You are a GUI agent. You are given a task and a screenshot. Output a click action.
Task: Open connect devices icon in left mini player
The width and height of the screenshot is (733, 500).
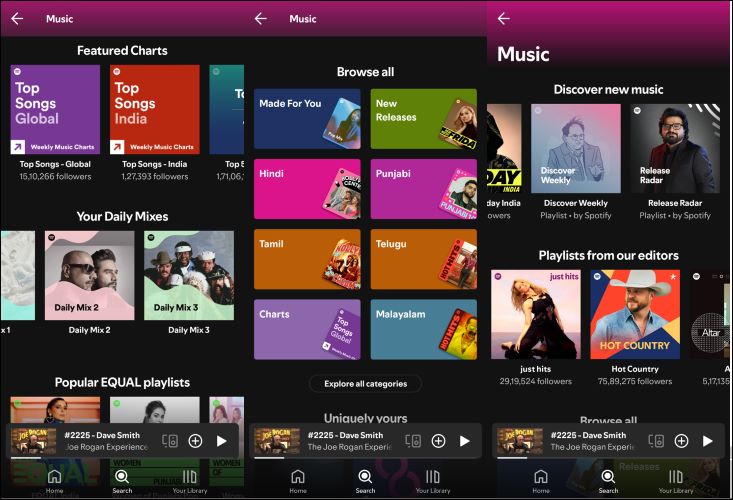[x=170, y=441]
